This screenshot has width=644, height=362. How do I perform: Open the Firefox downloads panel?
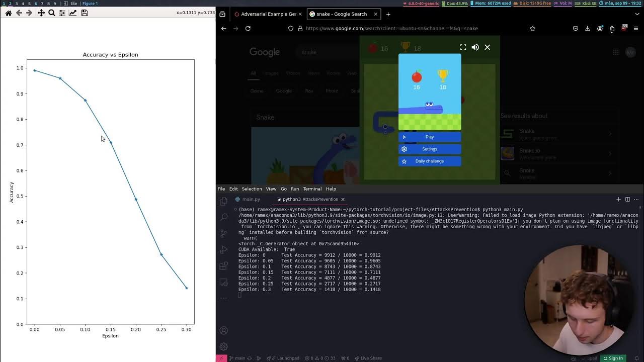587,29
